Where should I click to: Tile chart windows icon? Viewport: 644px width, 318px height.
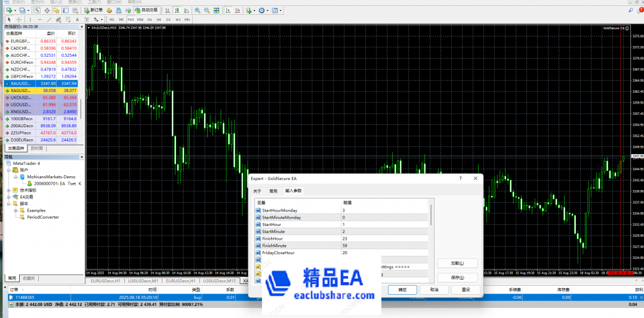click(217, 10)
